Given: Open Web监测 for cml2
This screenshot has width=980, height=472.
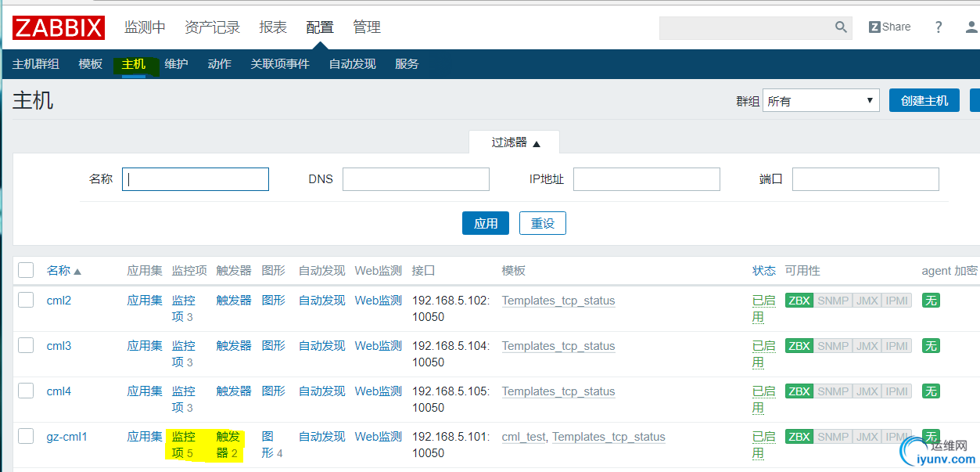Looking at the screenshot, I should click(x=379, y=301).
